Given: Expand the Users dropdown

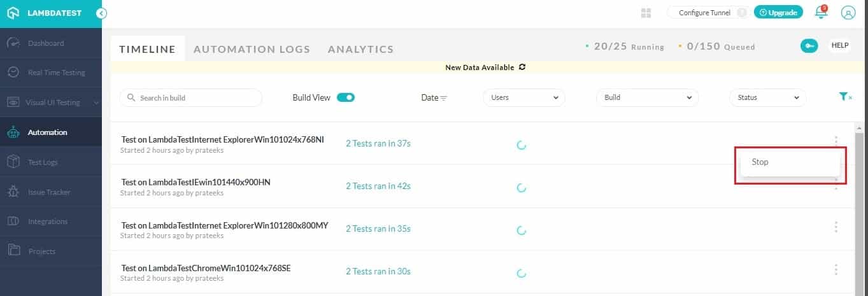Looking at the screenshot, I should coord(523,97).
